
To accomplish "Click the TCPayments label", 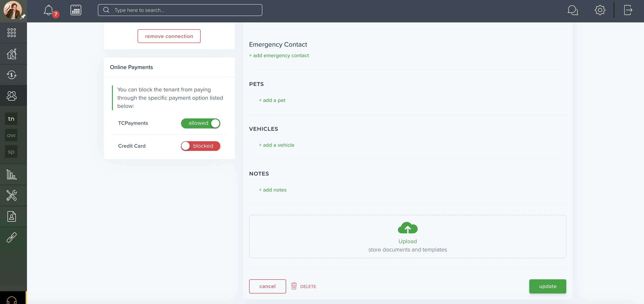I will (133, 123).
